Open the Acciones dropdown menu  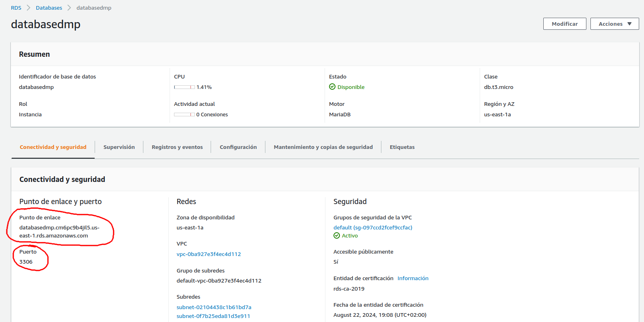[x=614, y=24]
